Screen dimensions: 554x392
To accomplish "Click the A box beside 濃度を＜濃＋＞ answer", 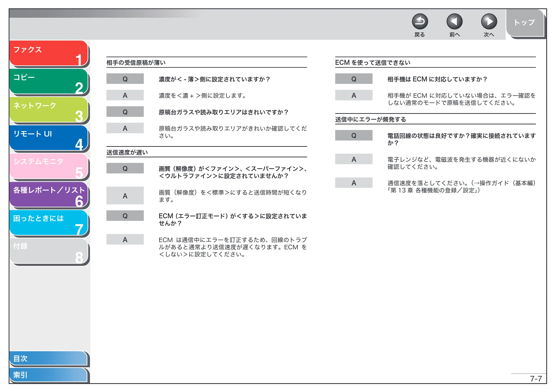I will point(125,95).
